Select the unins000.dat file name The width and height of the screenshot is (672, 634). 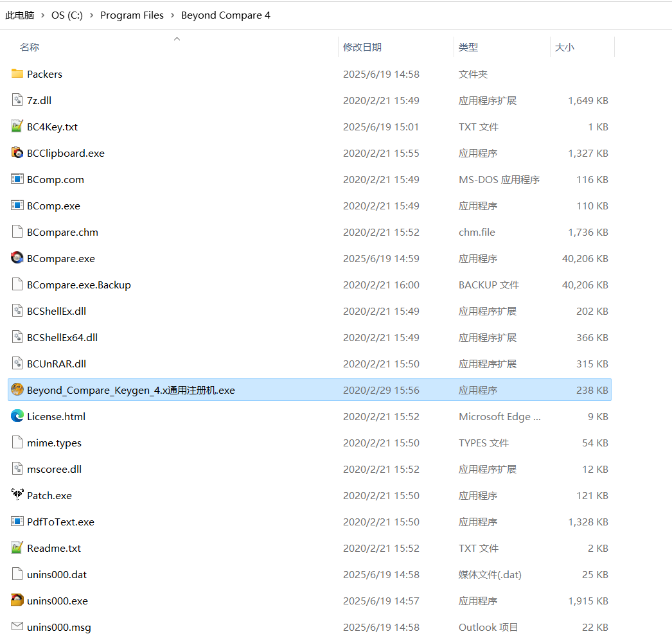(x=57, y=575)
